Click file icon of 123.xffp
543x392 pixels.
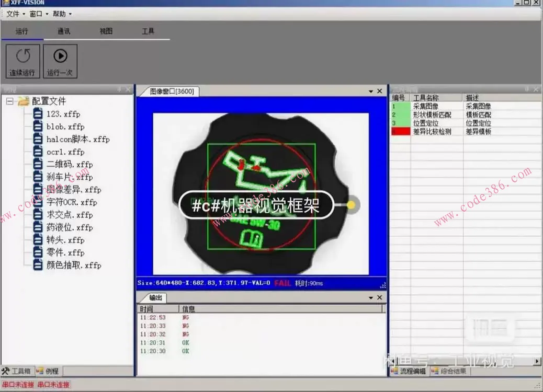pyautogui.click(x=38, y=114)
